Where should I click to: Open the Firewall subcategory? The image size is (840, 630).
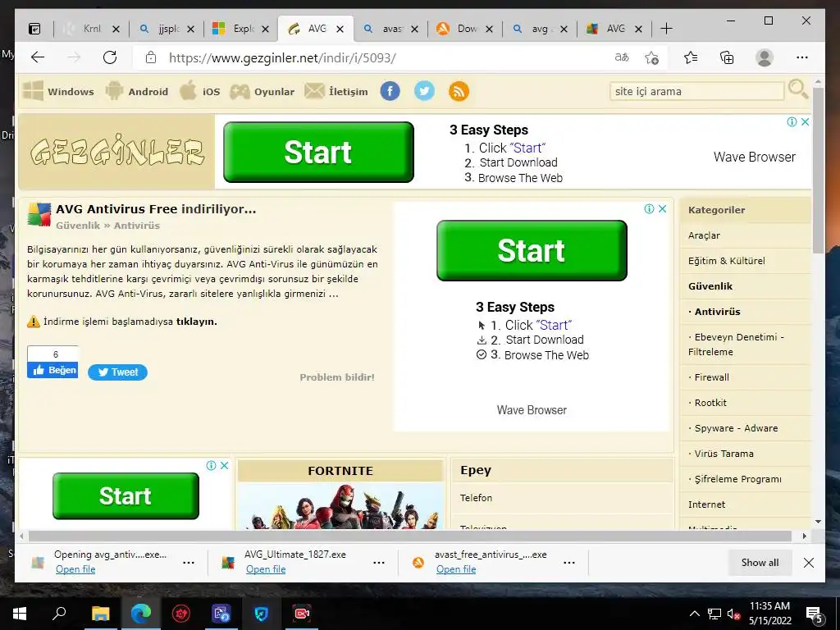coord(711,377)
